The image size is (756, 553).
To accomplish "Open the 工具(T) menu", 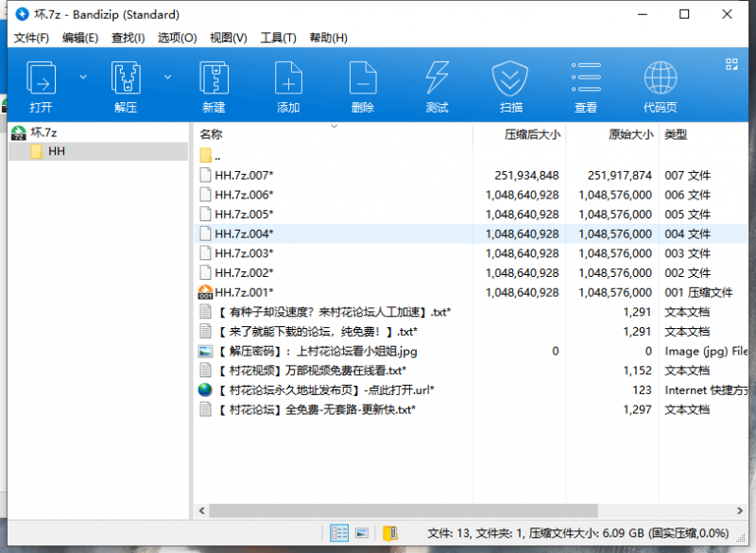I will click(278, 38).
